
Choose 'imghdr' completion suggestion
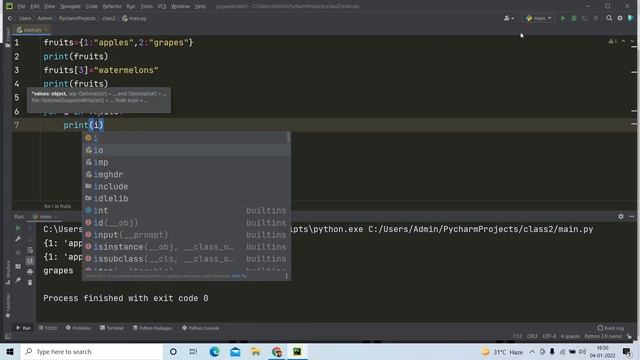click(x=186, y=174)
